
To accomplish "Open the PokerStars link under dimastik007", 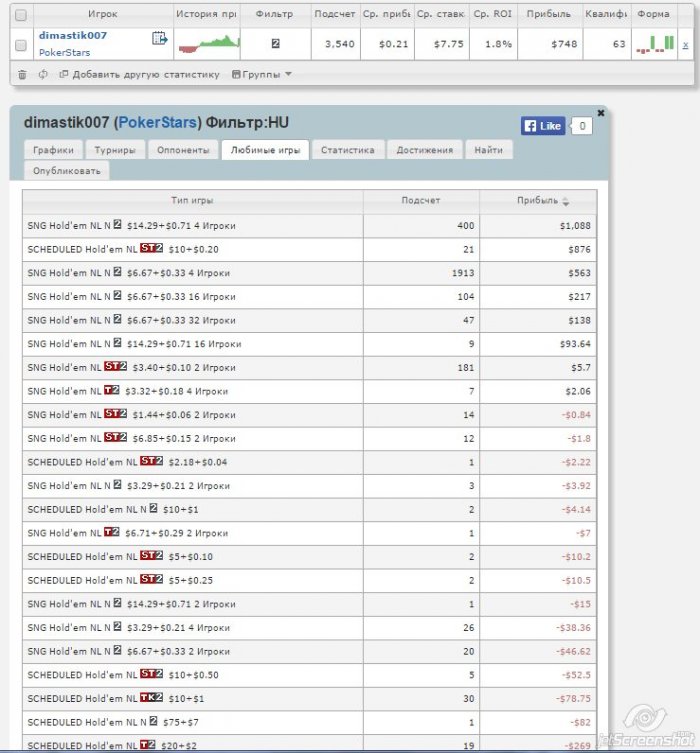I will [x=64, y=52].
